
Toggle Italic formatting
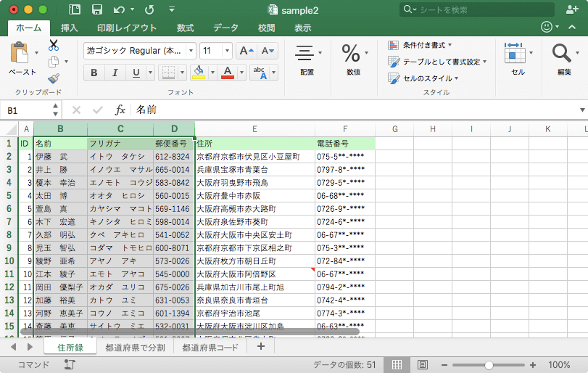115,73
